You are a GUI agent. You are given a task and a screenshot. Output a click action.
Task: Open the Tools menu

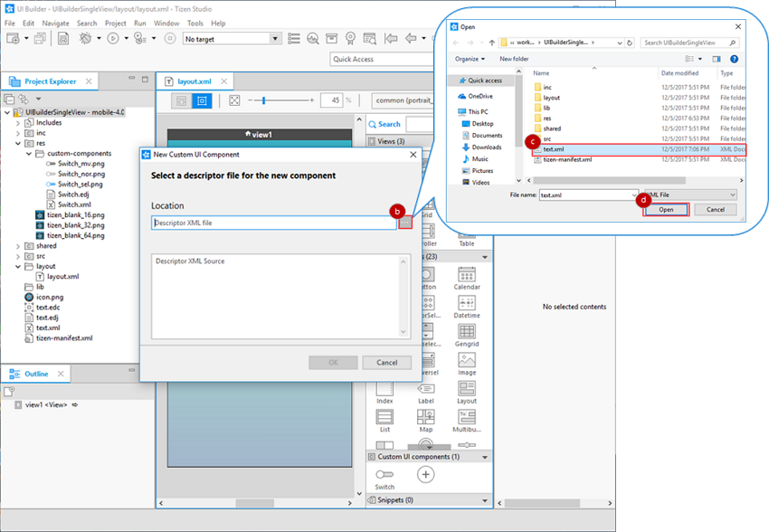(195, 23)
